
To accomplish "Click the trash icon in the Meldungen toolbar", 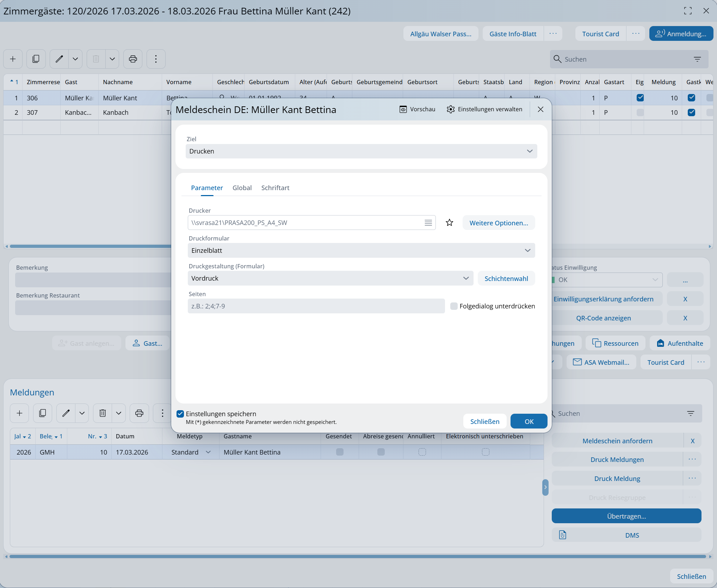I will (103, 413).
